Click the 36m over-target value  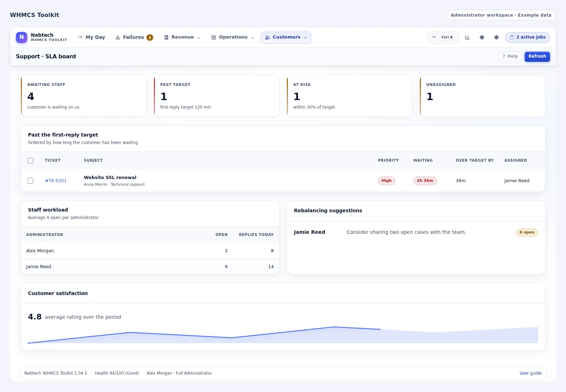point(461,181)
